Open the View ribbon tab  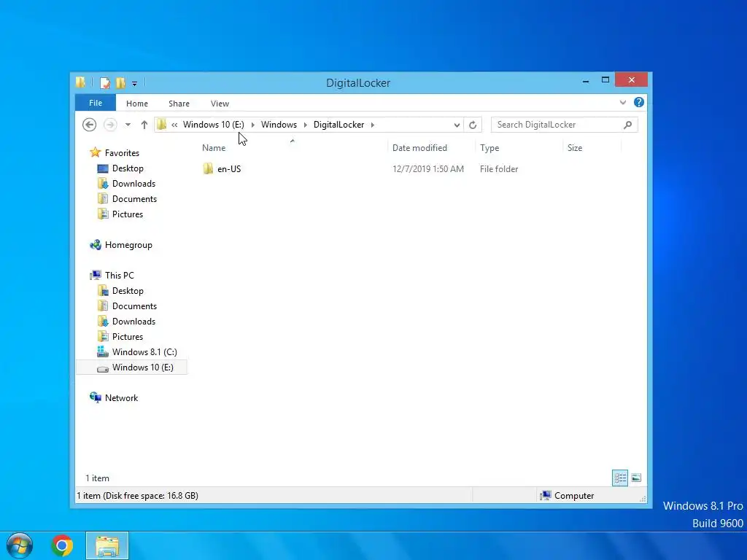click(220, 104)
